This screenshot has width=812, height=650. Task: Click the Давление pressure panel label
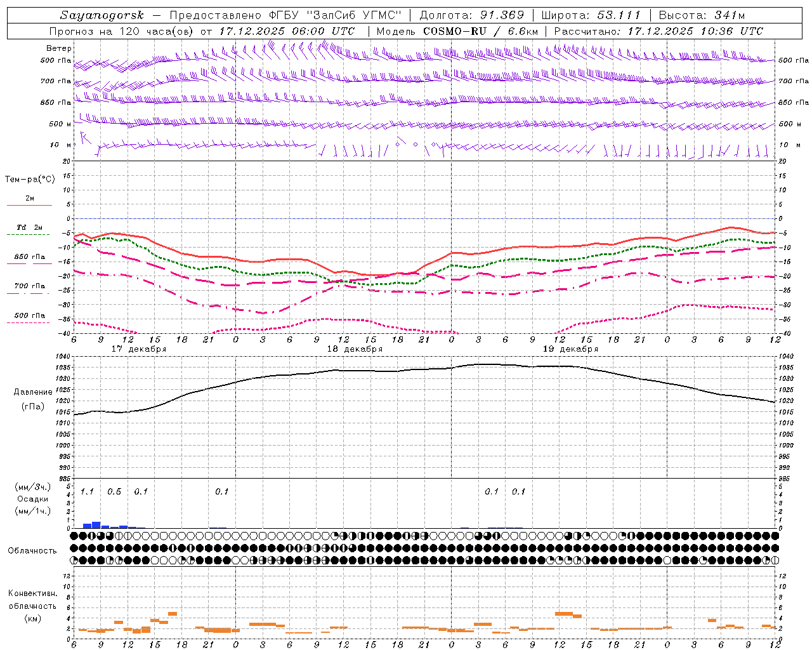coord(33,392)
